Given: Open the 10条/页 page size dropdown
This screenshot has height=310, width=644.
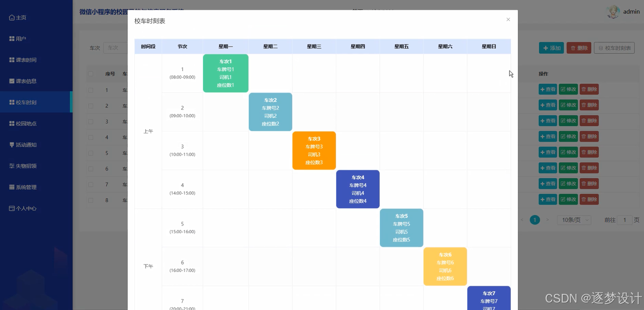Looking at the screenshot, I should click(x=574, y=220).
